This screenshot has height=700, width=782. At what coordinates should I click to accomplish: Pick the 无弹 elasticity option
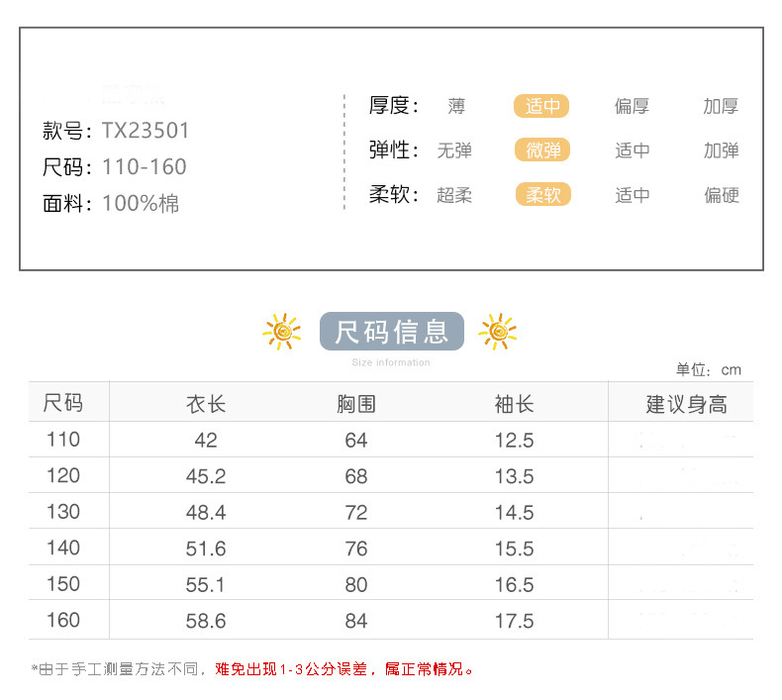tap(454, 150)
